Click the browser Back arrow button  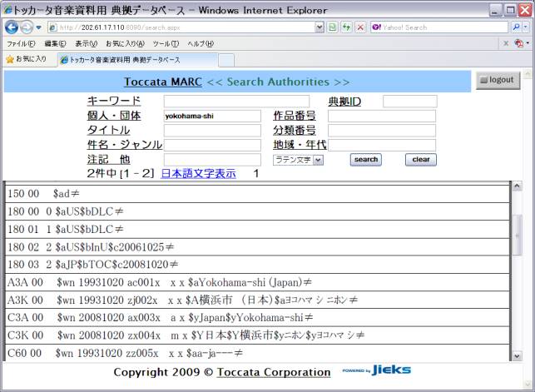point(12,27)
